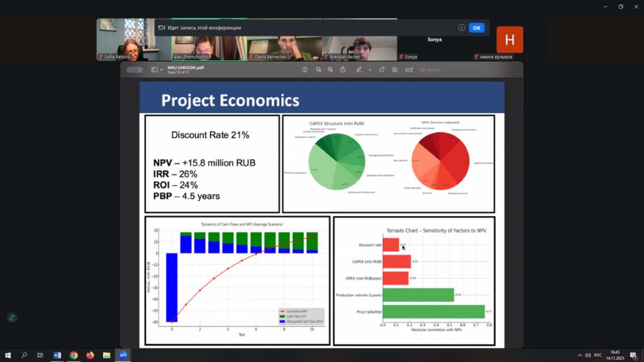Zoom out the PDF document
This screenshot has width=644, height=362.
tap(319, 70)
